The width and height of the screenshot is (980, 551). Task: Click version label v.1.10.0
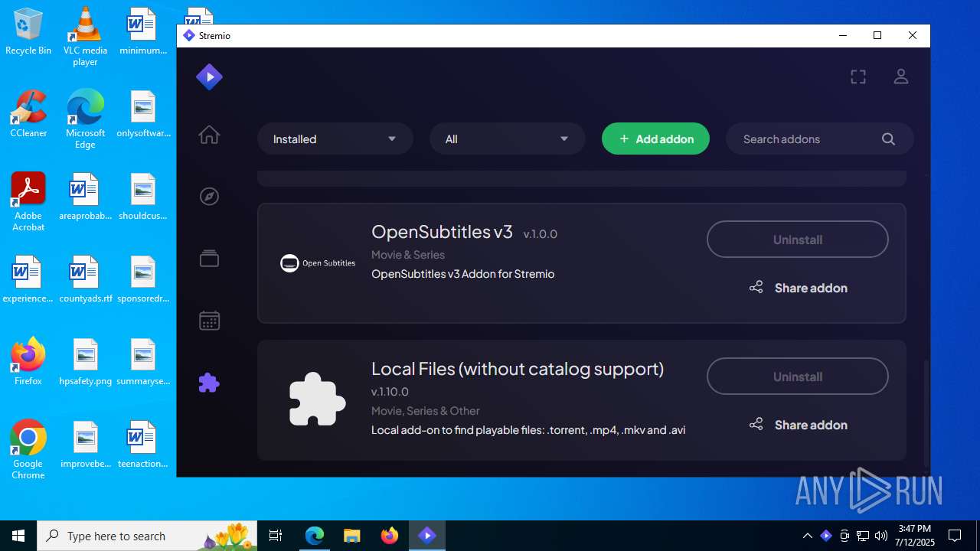390,392
